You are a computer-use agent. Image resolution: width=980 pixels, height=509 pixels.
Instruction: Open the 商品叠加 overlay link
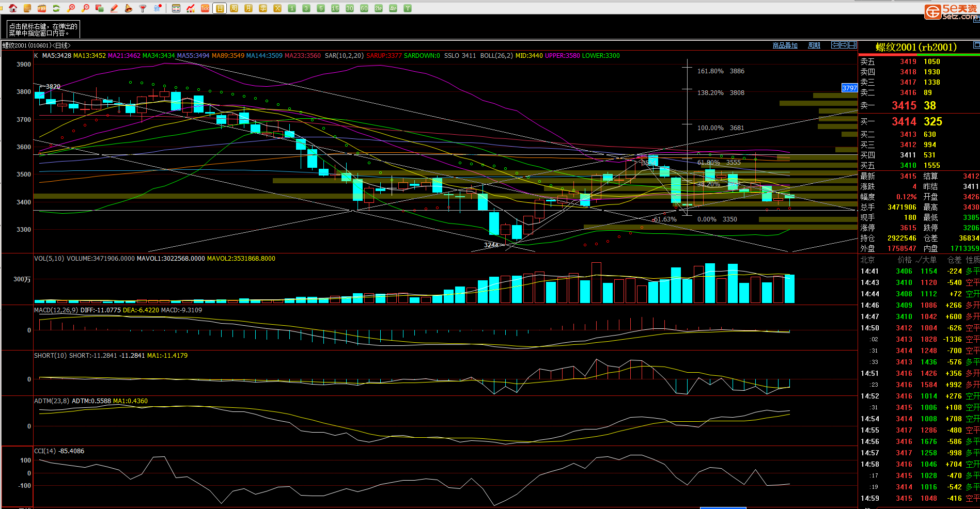click(x=785, y=45)
